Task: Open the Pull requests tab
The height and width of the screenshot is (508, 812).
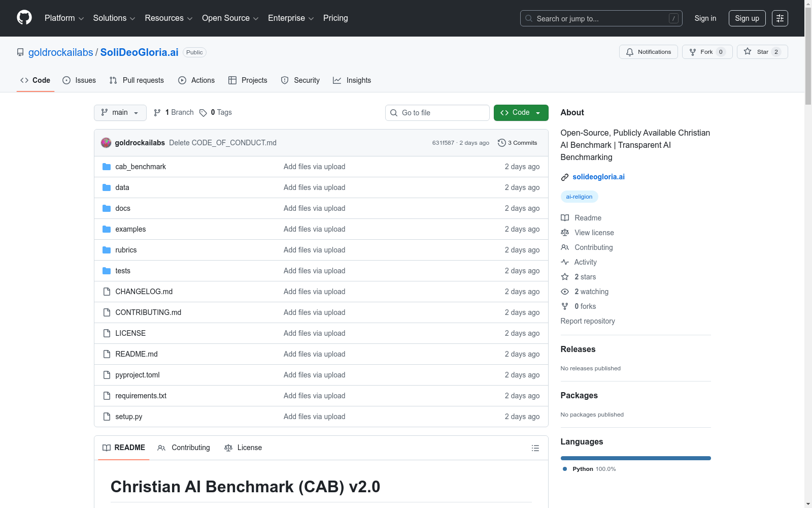Action: [137, 80]
